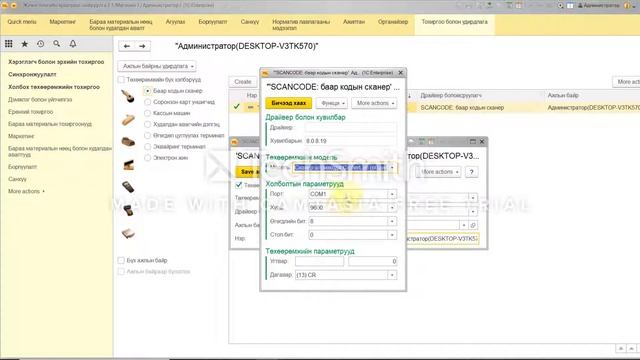Viewport: 640px width, 360px height.
Task: Open the Борлуулалт section
Action: 213,22
